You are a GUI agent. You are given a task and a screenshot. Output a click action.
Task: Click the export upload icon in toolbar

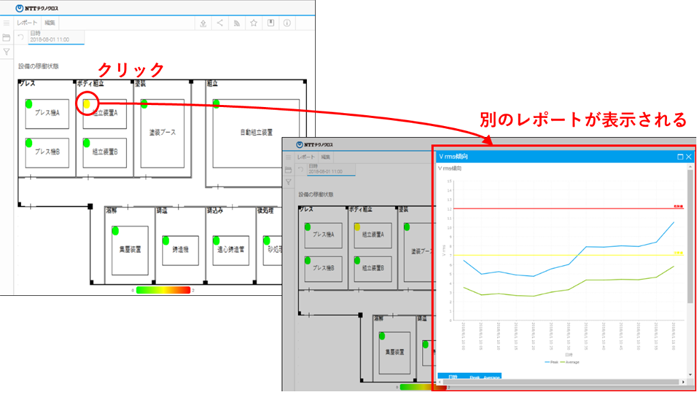point(203,23)
